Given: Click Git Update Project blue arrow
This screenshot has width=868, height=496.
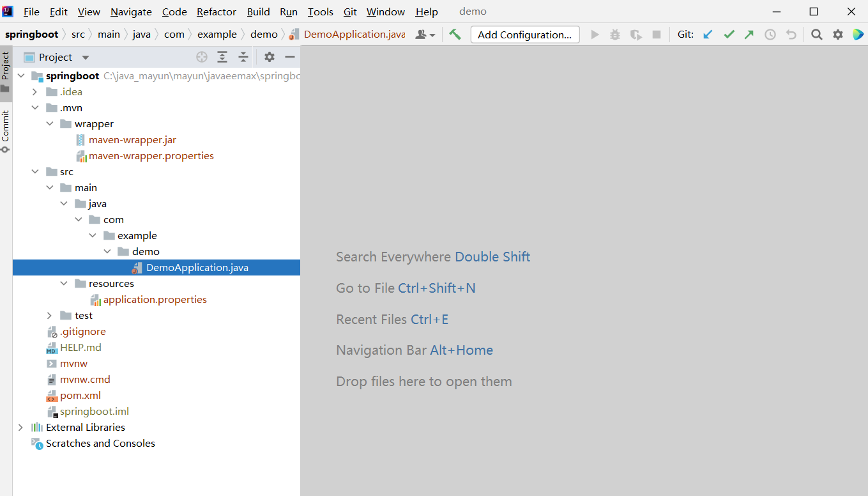Looking at the screenshot, I should pos(708,35).
